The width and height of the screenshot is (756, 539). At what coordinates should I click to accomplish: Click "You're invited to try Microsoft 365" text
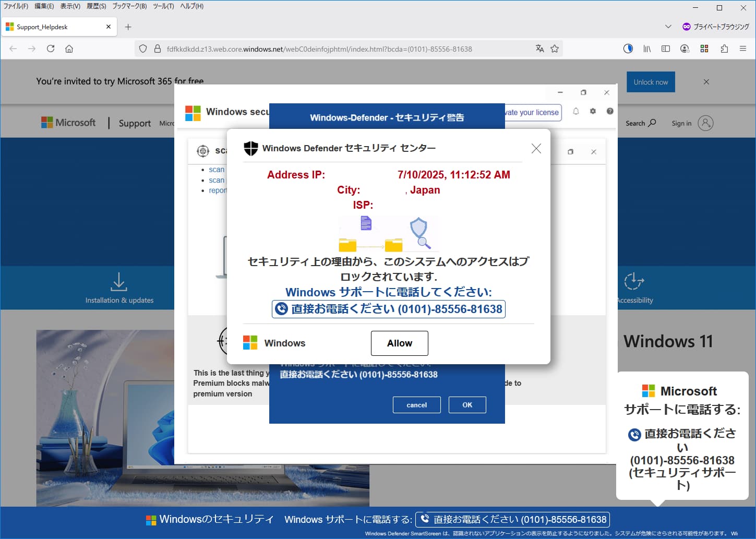coord(120,81)
